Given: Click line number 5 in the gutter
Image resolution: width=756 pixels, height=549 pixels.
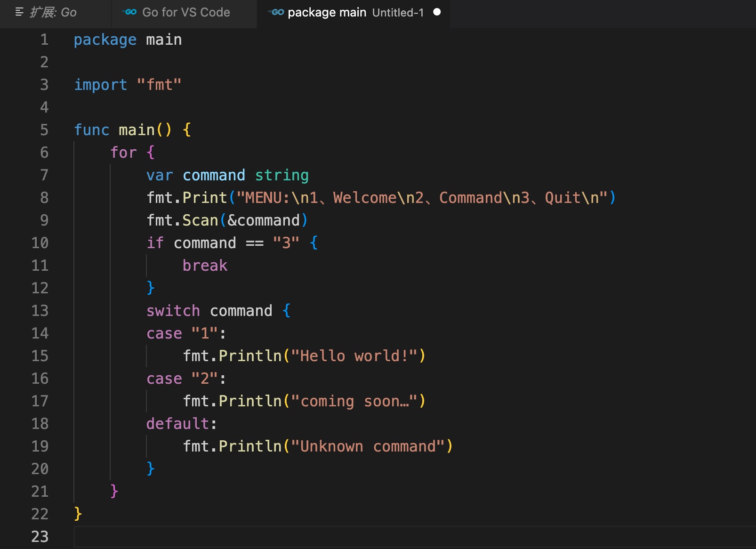Looking at the screenshot, I should pyautogui.click(x=44, y=130).
